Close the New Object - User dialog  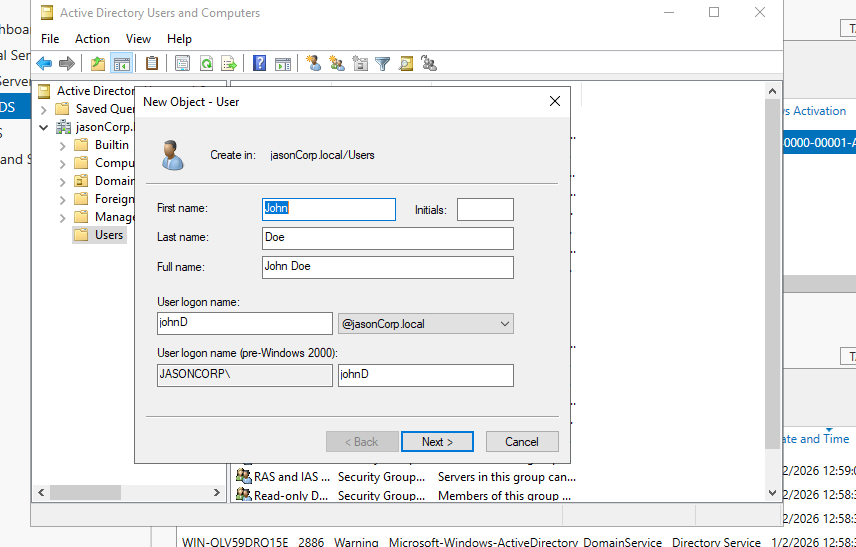click(x=555, y=102)
